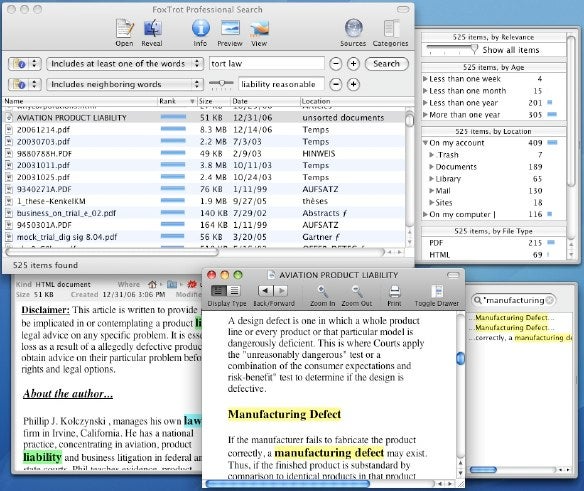
Task: Click Zoom In in preview window
Action: pos(323,291)
